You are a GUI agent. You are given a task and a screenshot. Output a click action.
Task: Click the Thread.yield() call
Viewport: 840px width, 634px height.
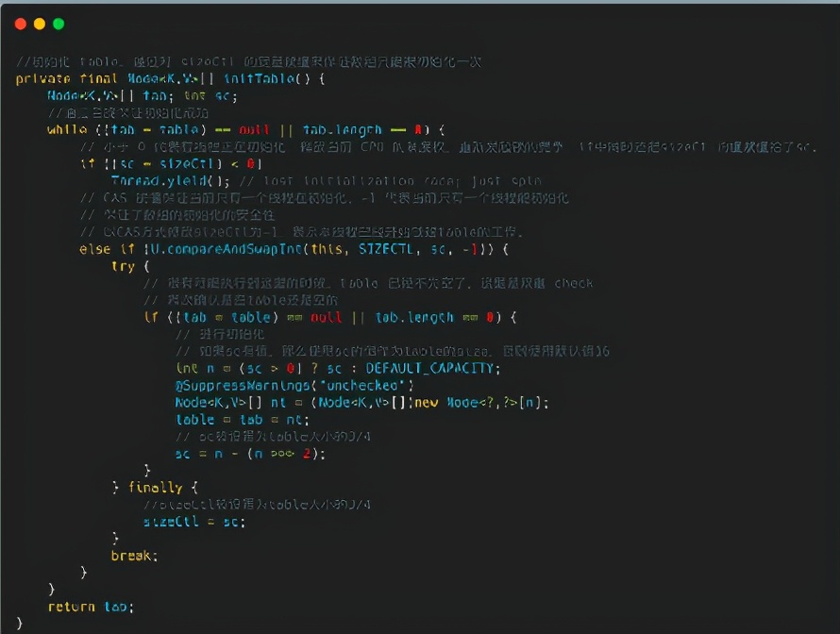point(170,181)
